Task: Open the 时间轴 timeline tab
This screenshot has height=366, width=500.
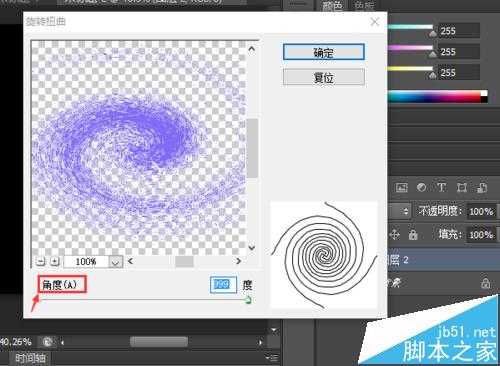Action: tap(30, 359)
